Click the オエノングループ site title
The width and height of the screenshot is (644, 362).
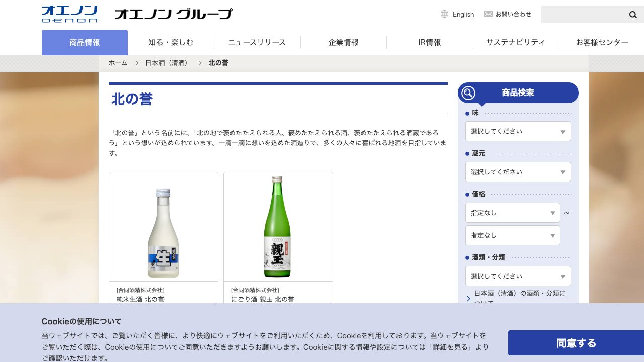tap(174, 14)
